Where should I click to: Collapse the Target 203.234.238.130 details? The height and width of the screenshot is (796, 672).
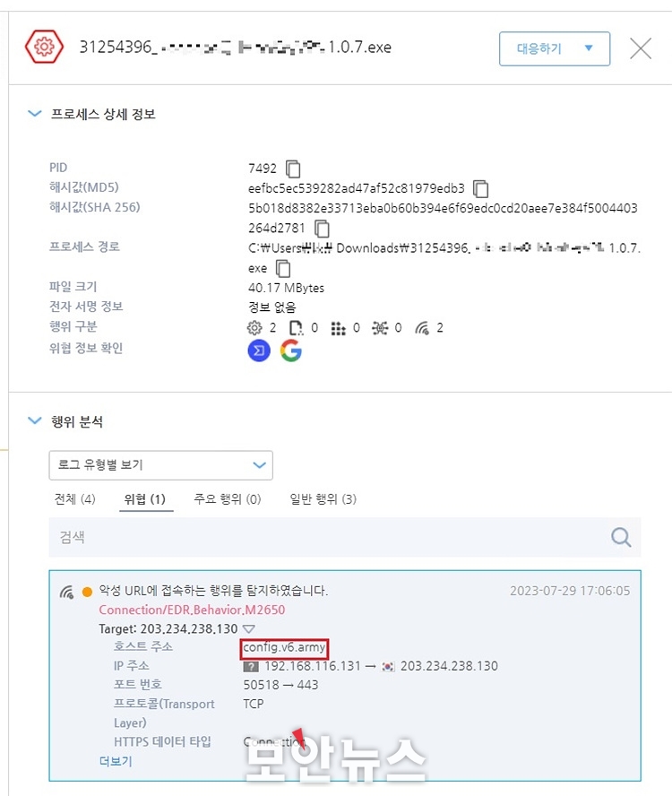[x=249, y=629]
